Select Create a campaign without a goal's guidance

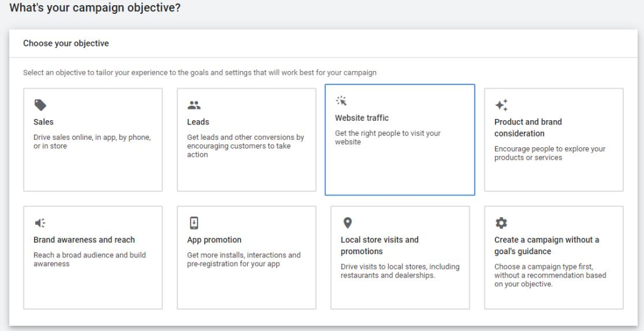click(547, 245)
